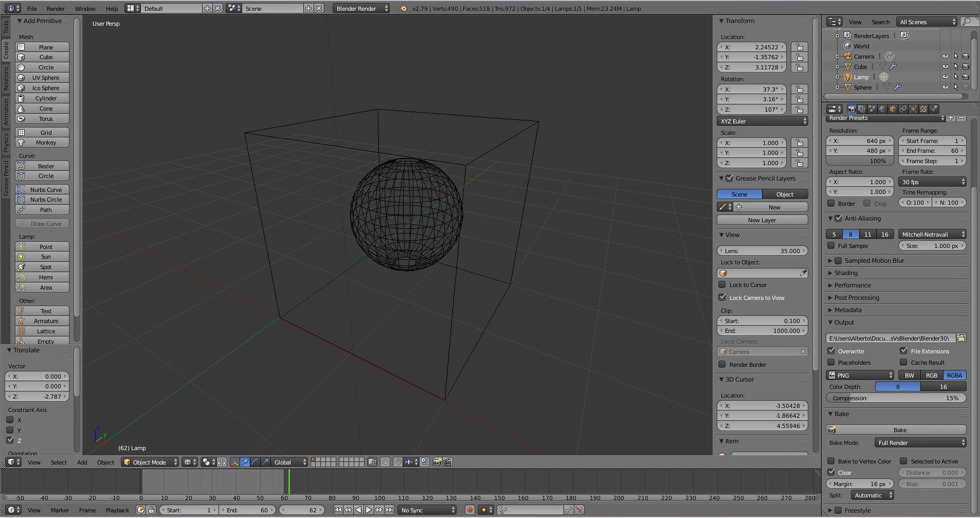Enable Render Border checkbox
This screenshot has width=980, height=518.
pos(722,364)
